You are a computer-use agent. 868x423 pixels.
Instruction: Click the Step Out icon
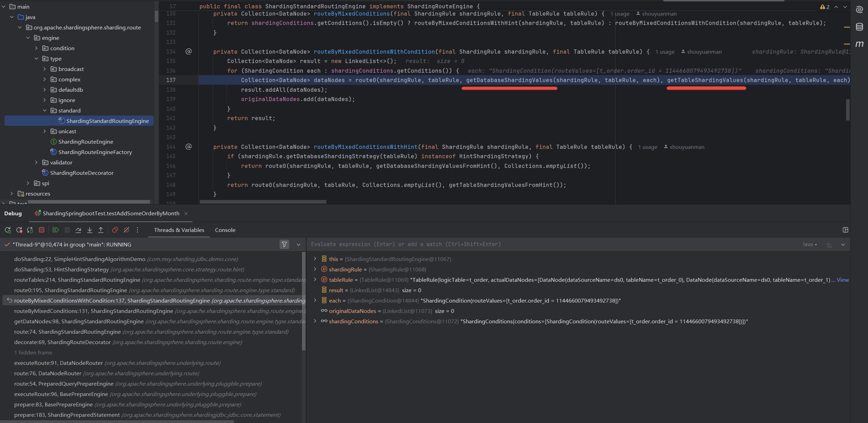coord(101,230)
